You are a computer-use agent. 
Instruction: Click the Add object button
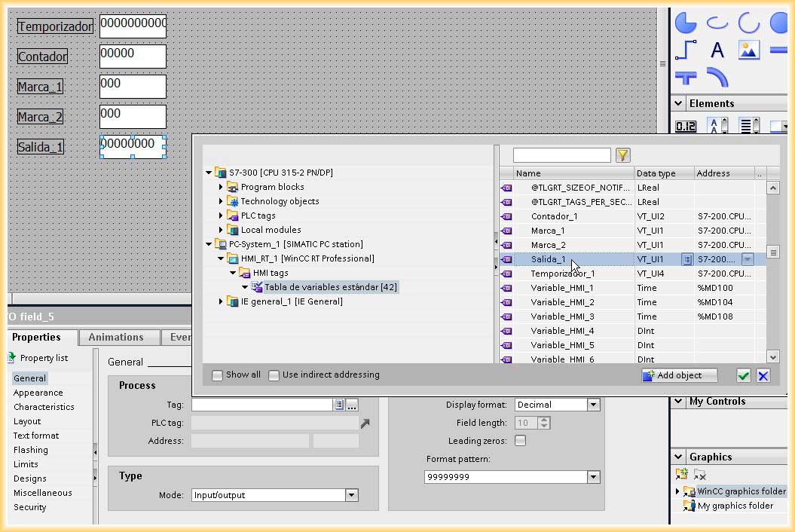tap(680, 375)
